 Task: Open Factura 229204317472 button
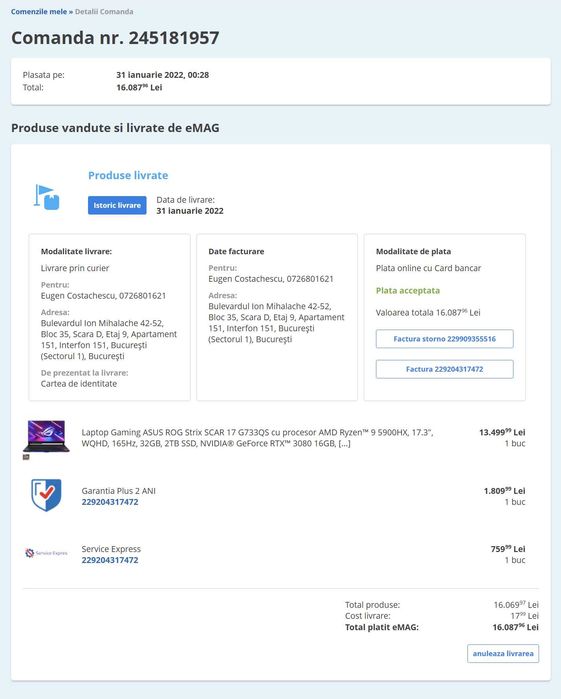[x=444, y=369]
